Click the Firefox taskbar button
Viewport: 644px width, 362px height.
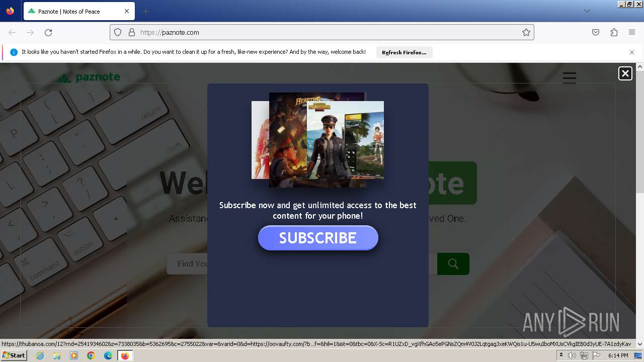coord(125,355)
